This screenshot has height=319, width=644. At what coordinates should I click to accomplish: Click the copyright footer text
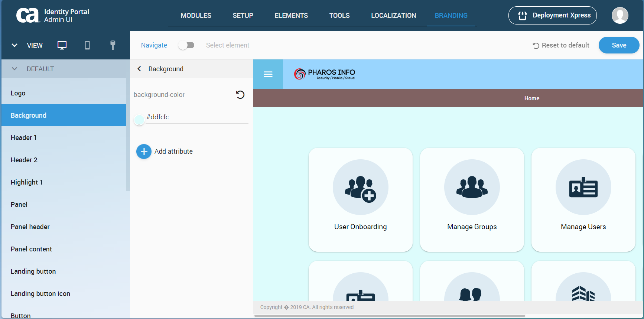(x=307, y=307)
